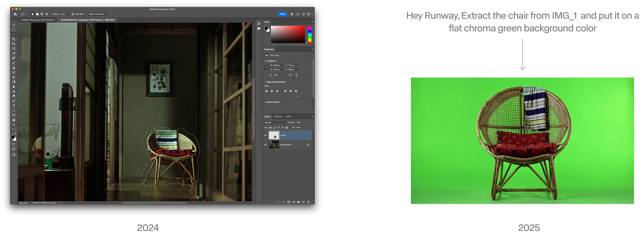Select the Spot Healing Brush tool
Viewport: 644px width, 234px height.
point(13,58)
